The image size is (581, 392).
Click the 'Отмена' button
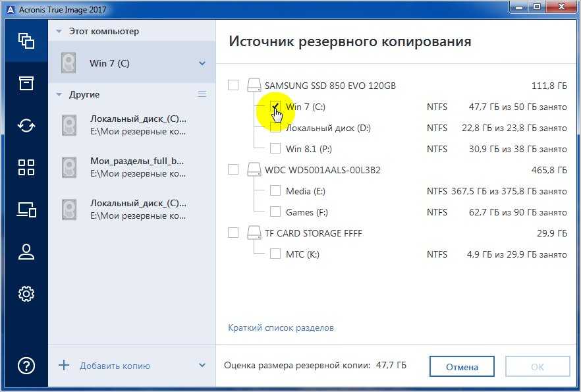click(x=462, y=367)
